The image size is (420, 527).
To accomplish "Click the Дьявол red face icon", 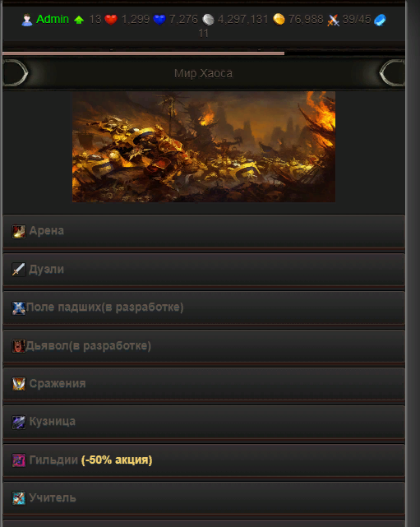I will [19, 346].
